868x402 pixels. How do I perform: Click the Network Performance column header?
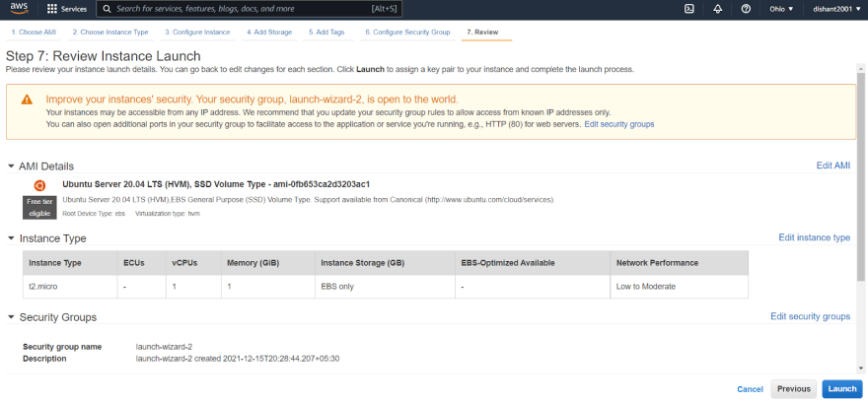pos(679,263)
